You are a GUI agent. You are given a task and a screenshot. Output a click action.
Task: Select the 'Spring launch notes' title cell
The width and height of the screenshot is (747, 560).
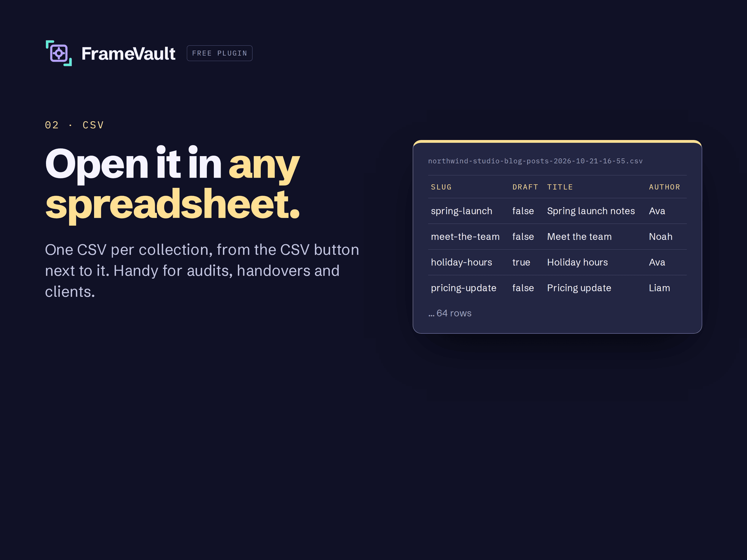pos(591,211)
